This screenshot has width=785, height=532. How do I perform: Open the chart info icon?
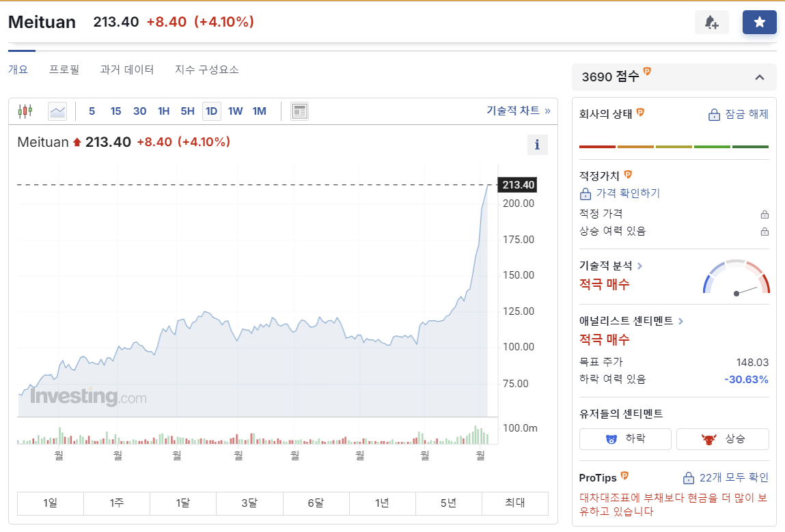pyautogui.click(x=537, y=145)
